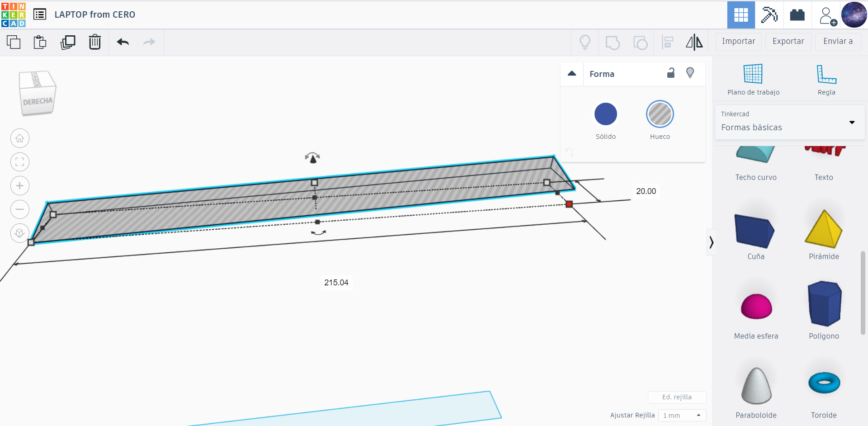This screenshot has width=868, height=426.
Task: Pick the Toroide shape
Action: pos(824,383)
